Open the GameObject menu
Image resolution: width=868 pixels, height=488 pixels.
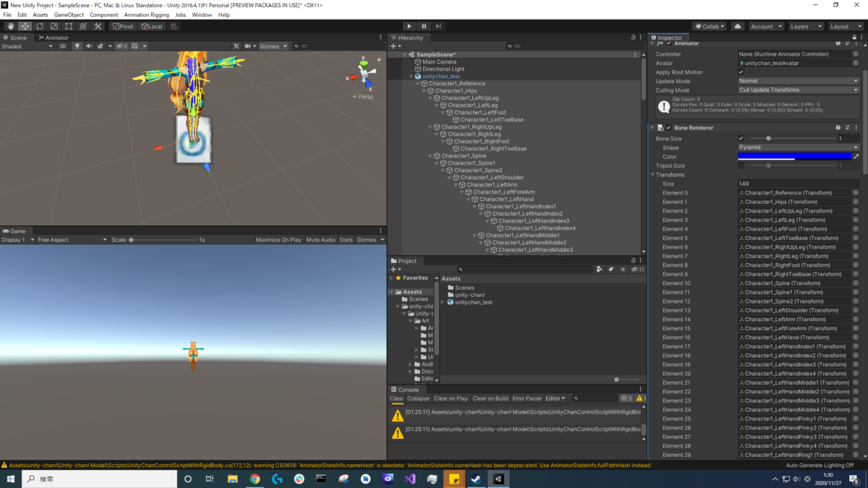click(x=69, y=14)
